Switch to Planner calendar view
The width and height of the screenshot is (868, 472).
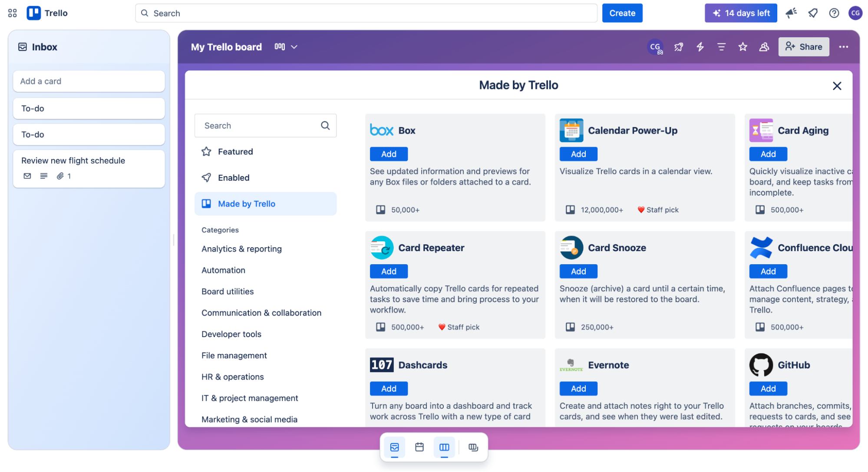coord(419,447)
